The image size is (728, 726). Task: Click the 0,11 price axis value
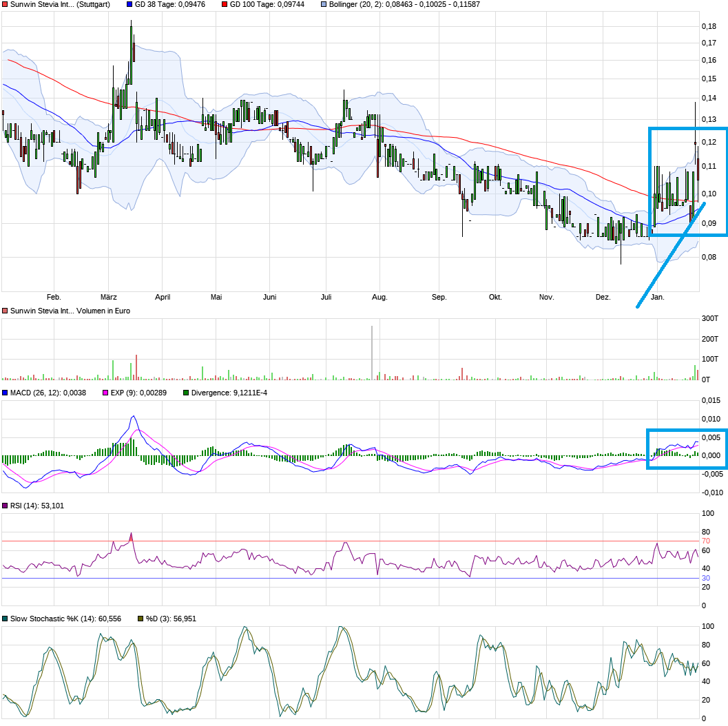click(709, 166)
